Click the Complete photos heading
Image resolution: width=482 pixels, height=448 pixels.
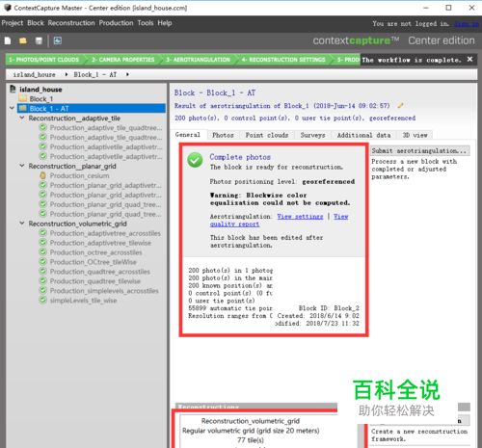click(240, 157)
